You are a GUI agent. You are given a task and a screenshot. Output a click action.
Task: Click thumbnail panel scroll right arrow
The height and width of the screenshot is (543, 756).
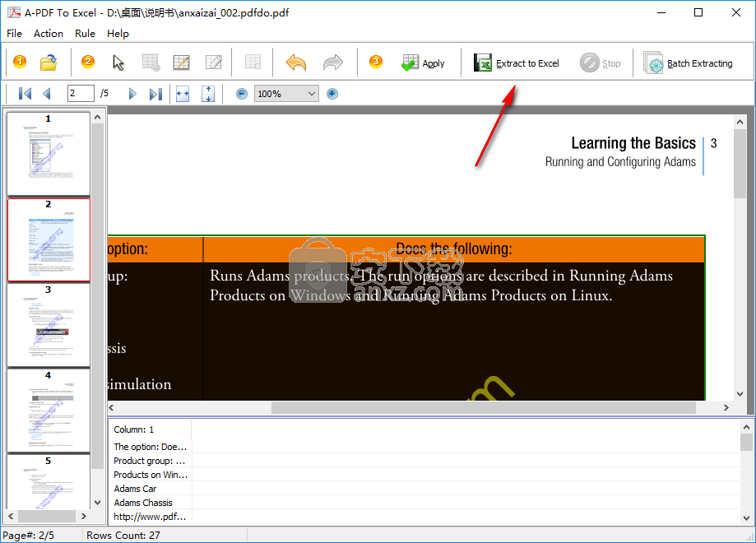84,516
